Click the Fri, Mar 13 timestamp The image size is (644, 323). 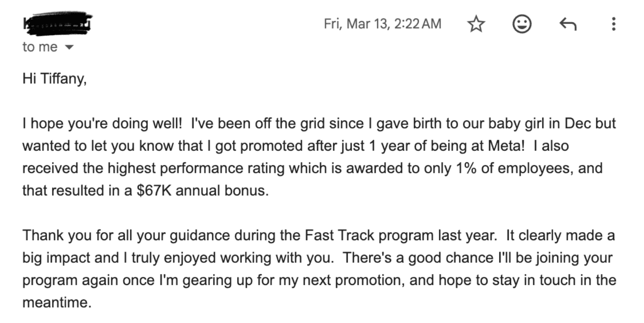point(382,24)
